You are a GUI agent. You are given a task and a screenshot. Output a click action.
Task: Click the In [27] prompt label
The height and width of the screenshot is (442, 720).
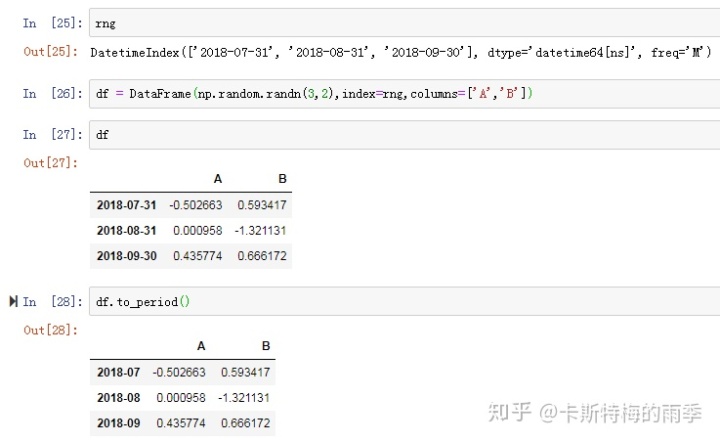click(52, 134)
